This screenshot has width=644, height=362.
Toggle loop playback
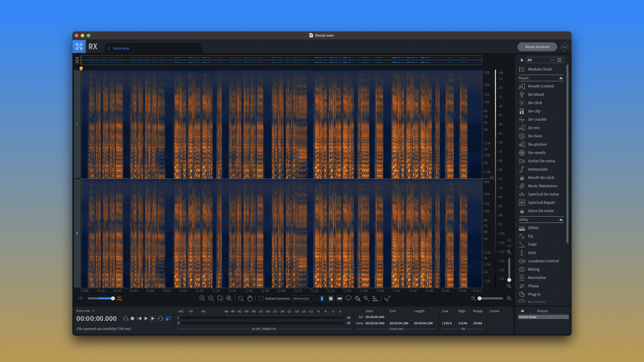tap(160, 318)
